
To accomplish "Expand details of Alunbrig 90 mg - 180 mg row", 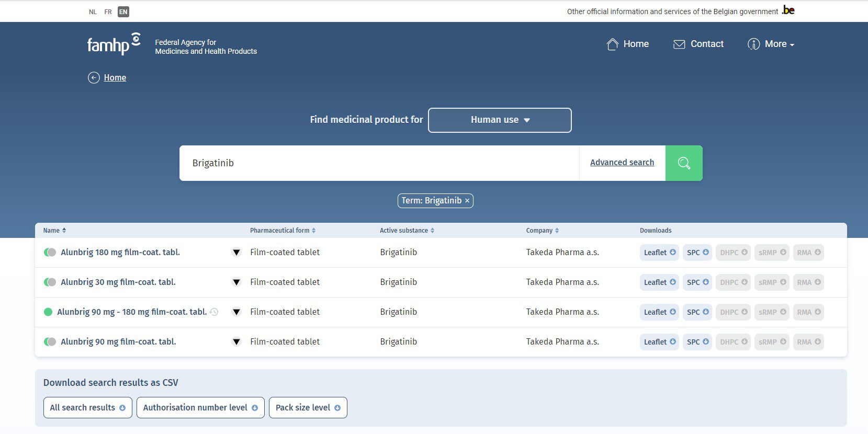I will (x=236, y=312).
